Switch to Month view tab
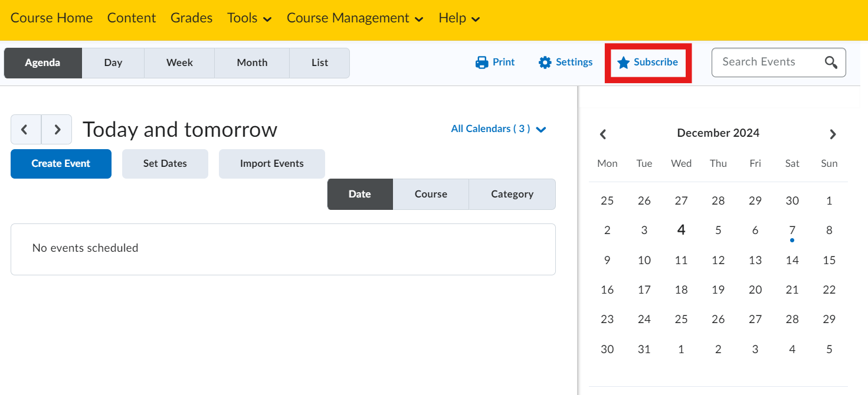 252,63
